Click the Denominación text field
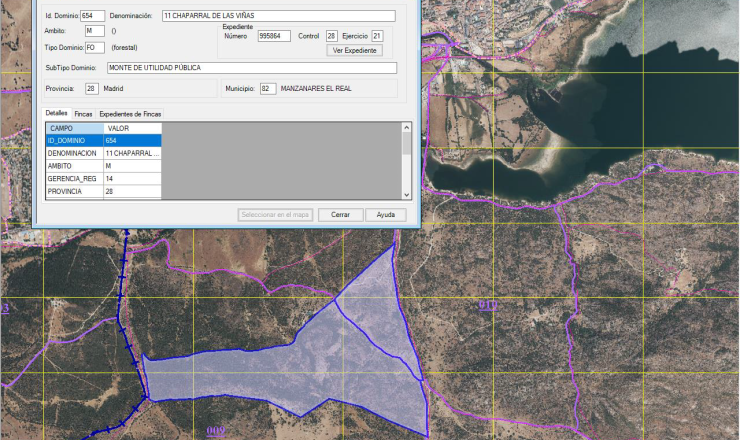The height and width of the screenshot is (440, 740). point(278,16)
